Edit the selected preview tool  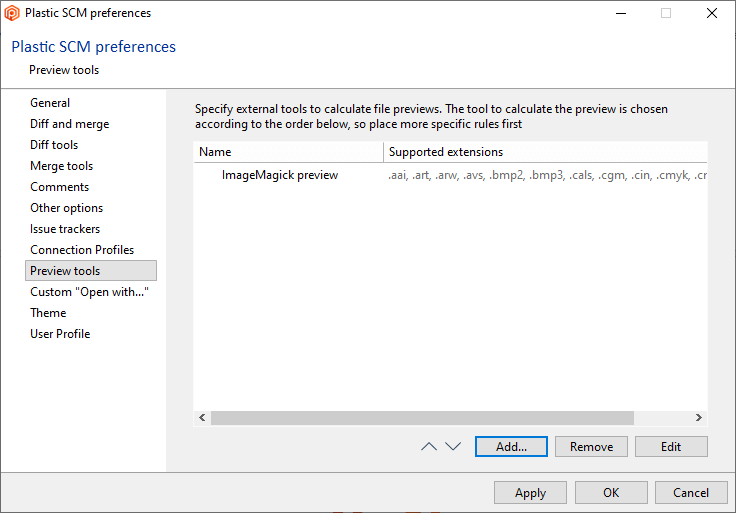(671, 446)
